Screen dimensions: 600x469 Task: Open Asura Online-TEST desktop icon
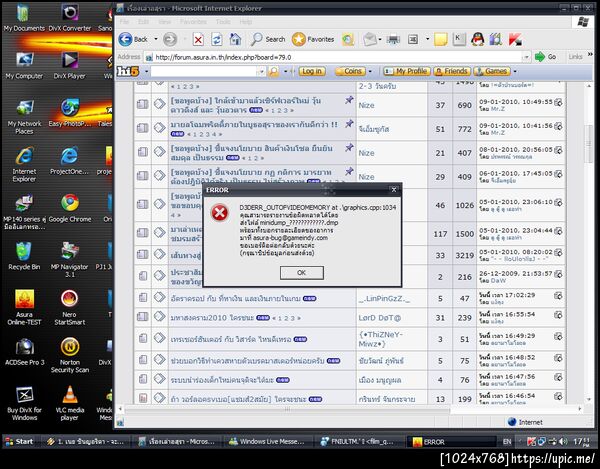click(24, 307)
